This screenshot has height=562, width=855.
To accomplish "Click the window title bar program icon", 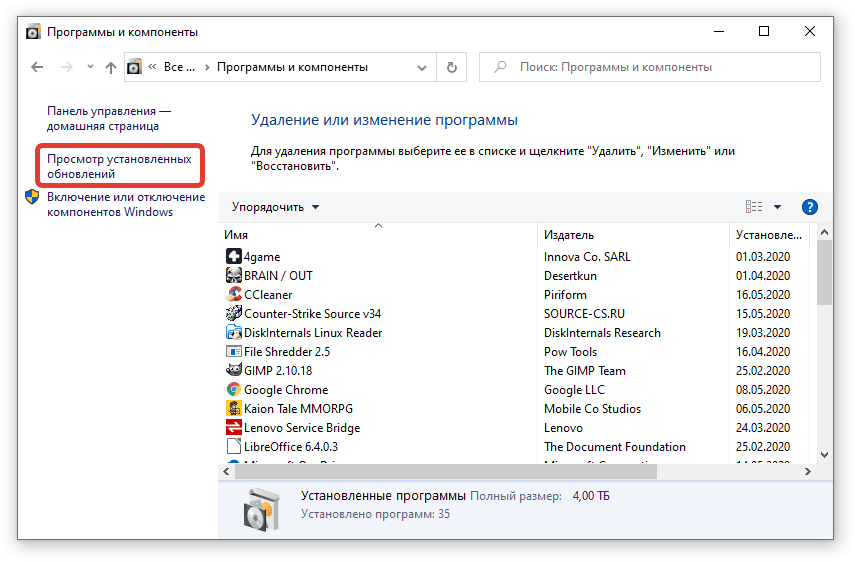I will (x=33, y=32).
